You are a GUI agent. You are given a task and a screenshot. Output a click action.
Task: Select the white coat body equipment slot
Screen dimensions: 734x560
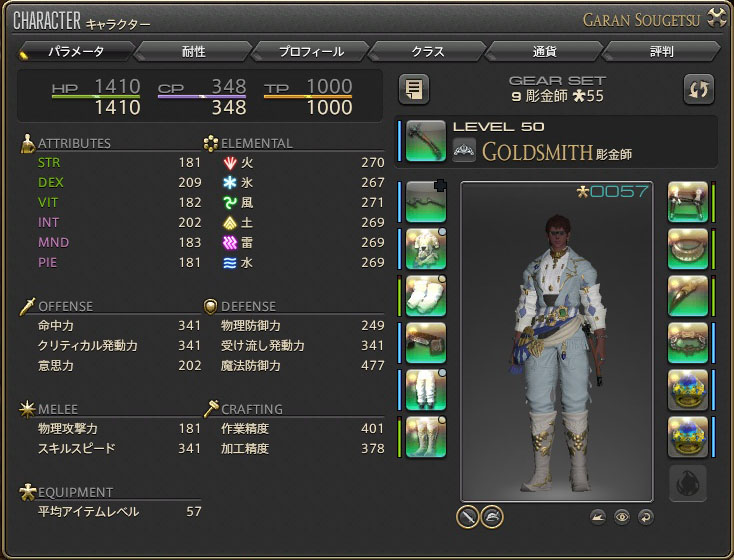(x=426, y=249)
